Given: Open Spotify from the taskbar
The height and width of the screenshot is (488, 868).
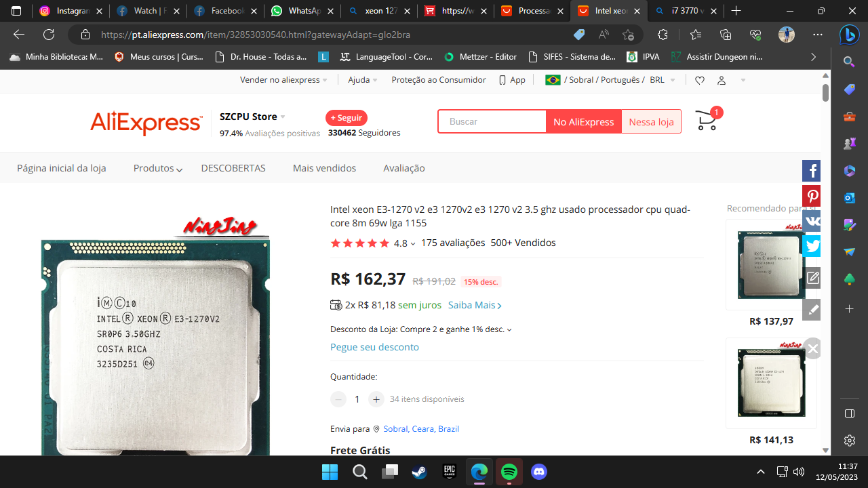Looking at the screenshot, I should coord(509,472).
